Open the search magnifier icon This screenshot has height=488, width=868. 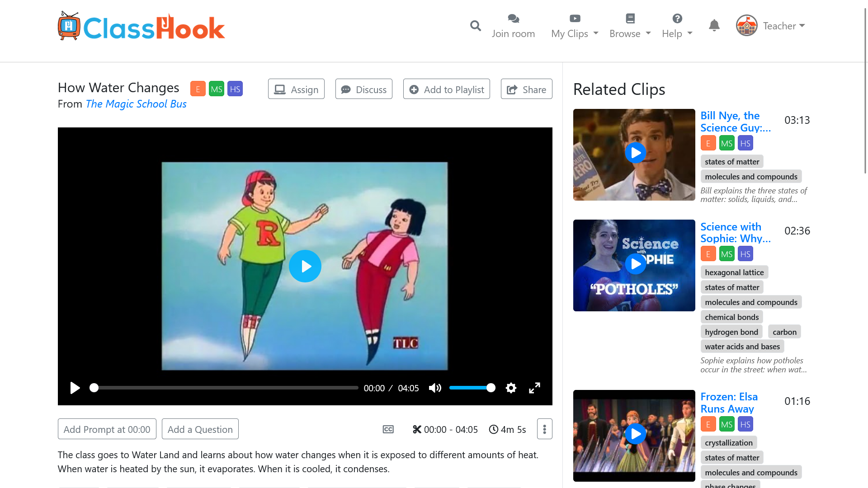point(475,26)
